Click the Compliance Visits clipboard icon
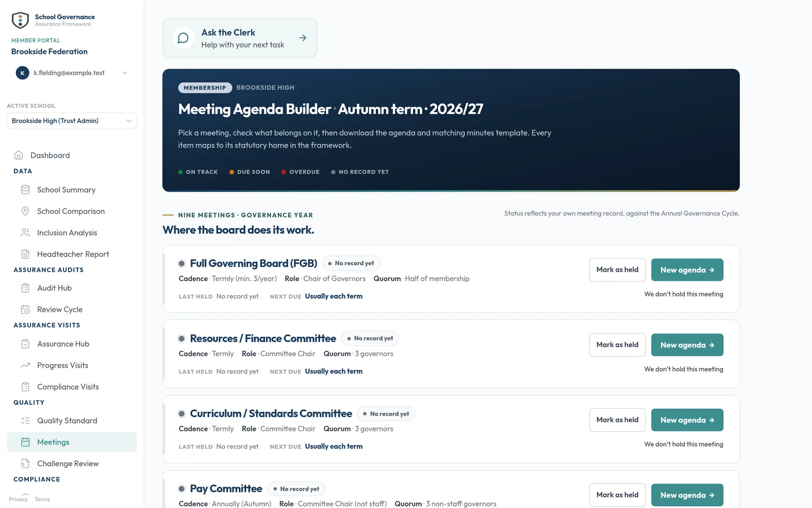 point(25,387)
